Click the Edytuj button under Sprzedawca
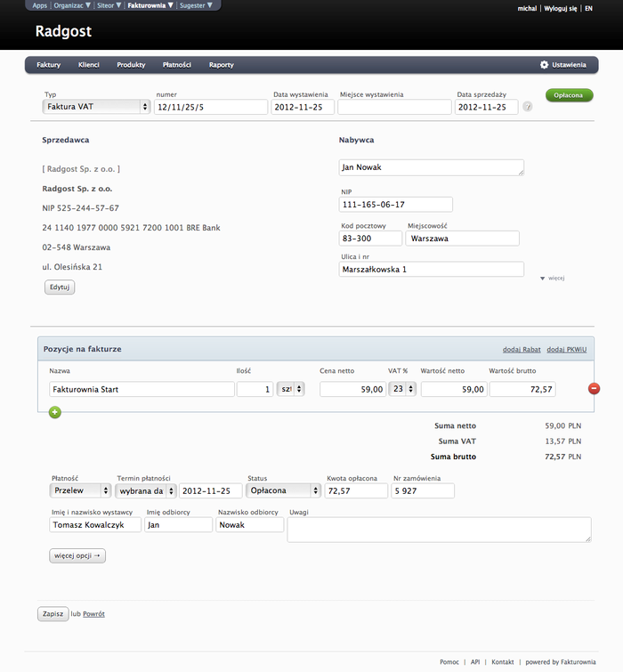The image size is (623, 672). coord(60,287)
